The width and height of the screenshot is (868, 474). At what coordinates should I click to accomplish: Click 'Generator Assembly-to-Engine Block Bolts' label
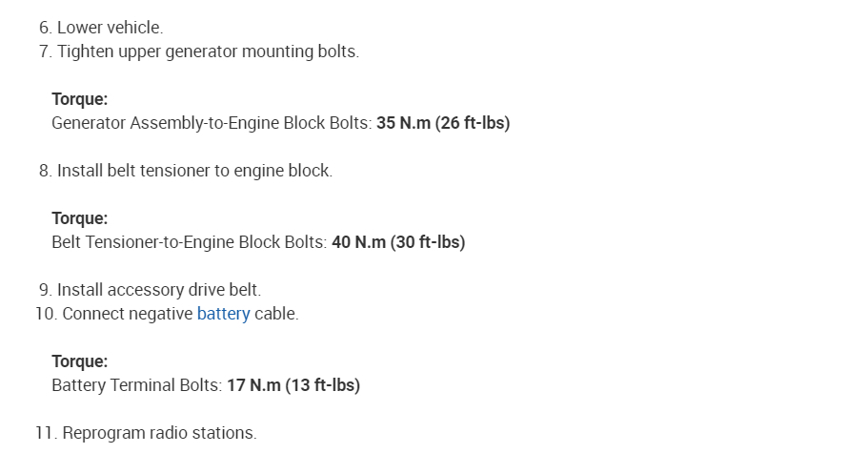click(211, 123)
